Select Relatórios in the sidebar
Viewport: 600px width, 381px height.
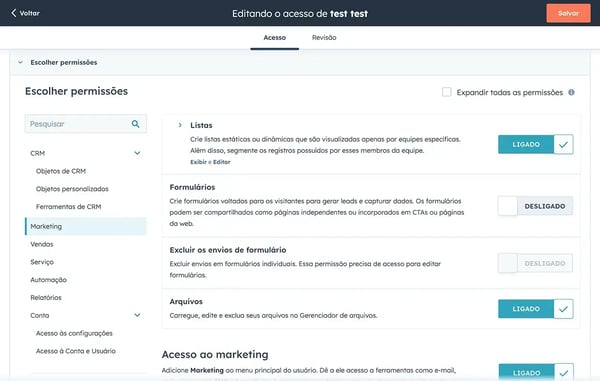coord(46,298)
